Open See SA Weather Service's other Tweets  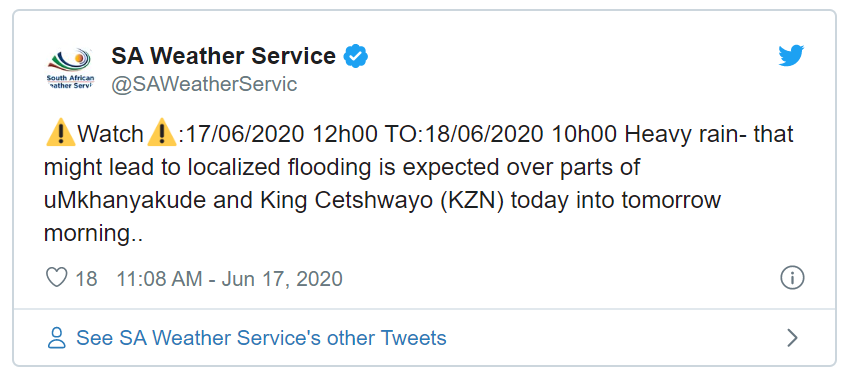click(x=261, y=338)
